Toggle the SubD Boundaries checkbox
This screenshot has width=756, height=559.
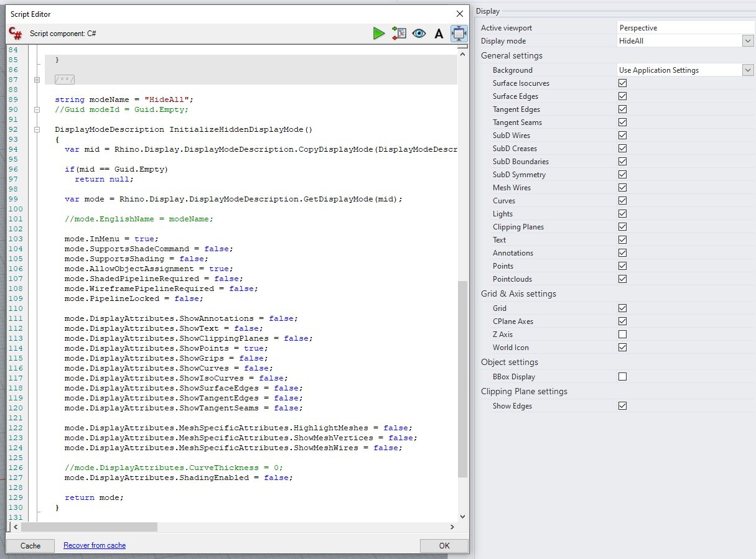point(622,162)
